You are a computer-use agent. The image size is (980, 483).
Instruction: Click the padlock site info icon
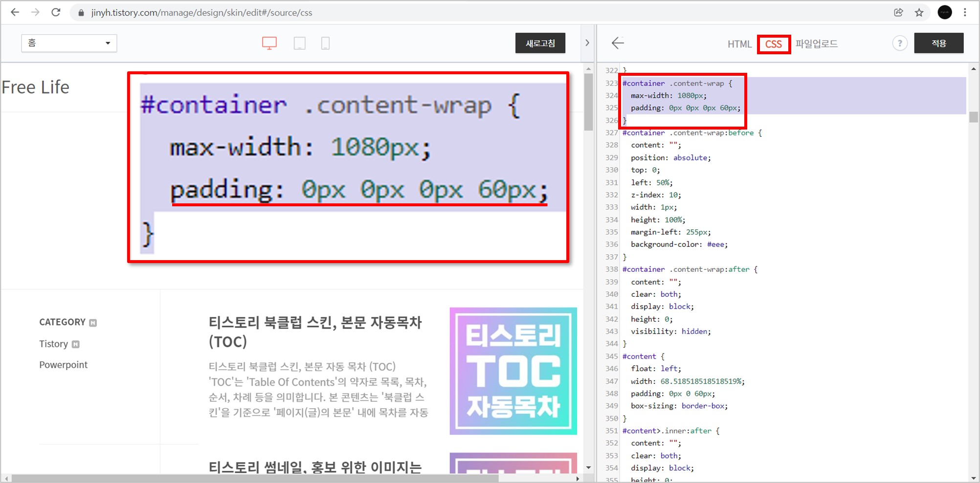coord(80,13)
